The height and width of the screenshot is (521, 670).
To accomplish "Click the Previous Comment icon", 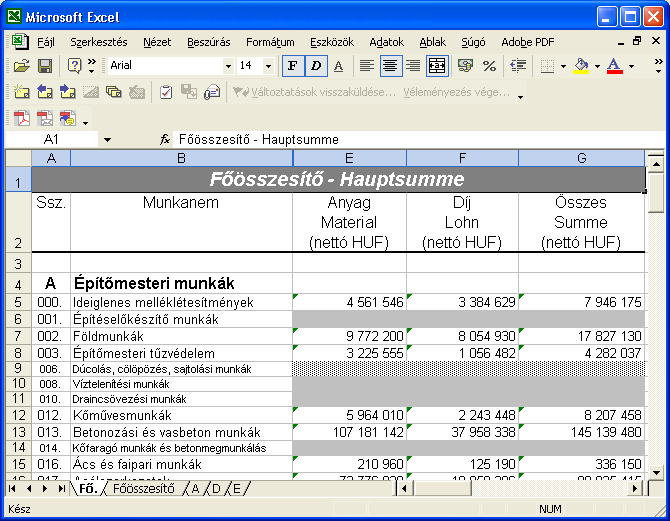I will (44, 92).
